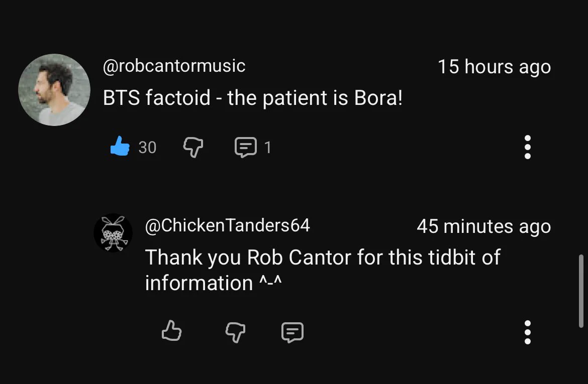Open three-dot menu for ChickenTanders64 reply
588x384 pixels.
[527, 332]
